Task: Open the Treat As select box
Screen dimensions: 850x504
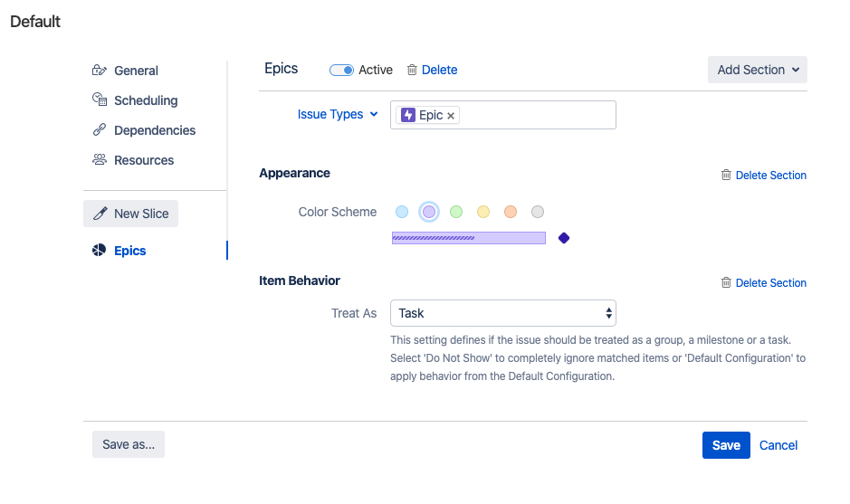Action: pos(503,313)
